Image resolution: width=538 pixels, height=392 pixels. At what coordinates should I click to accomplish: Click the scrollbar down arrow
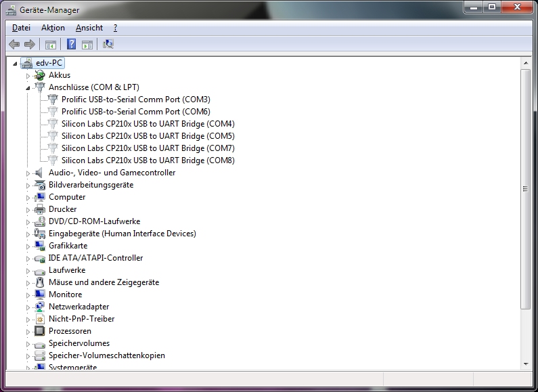tap(526, 364)
